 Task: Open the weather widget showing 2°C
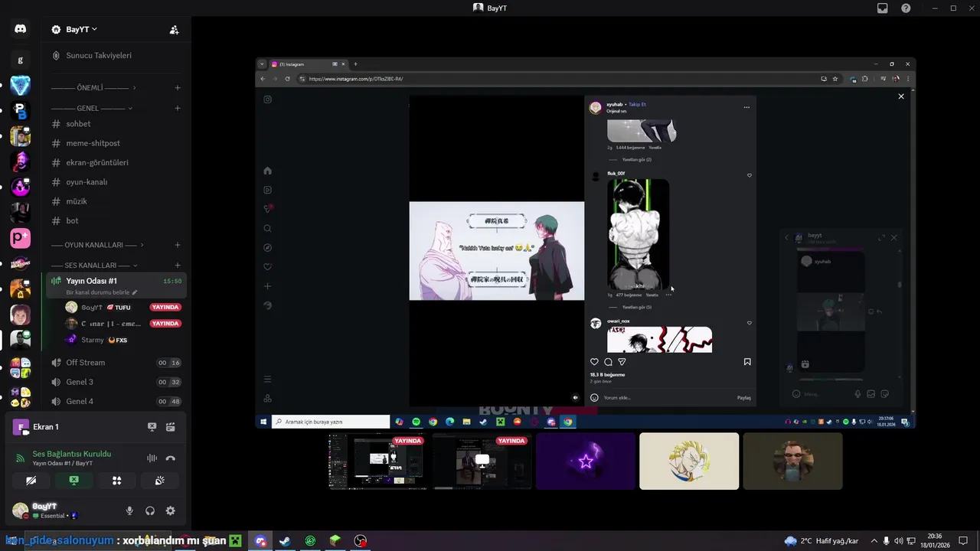click(x=822, y=541)
